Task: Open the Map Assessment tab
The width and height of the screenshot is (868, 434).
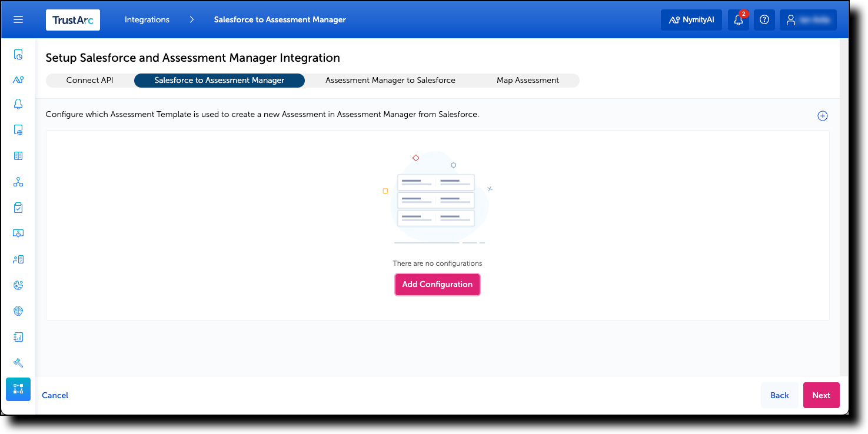Action: [x=528, y=80]
